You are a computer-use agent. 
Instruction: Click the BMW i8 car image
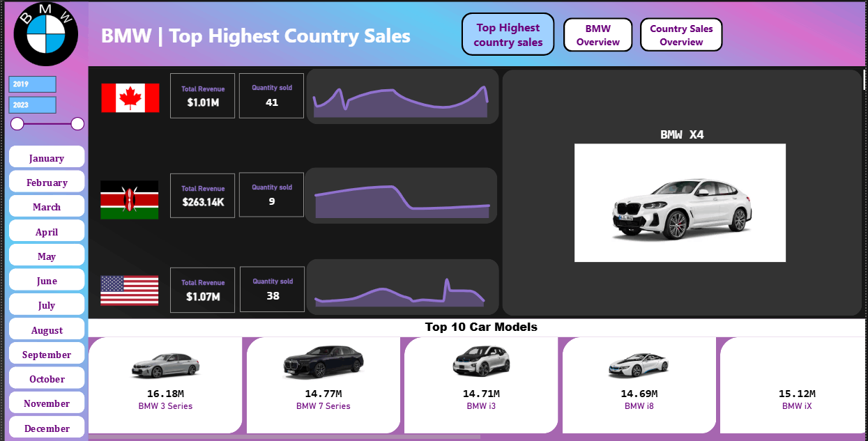(x=639, y=362)
